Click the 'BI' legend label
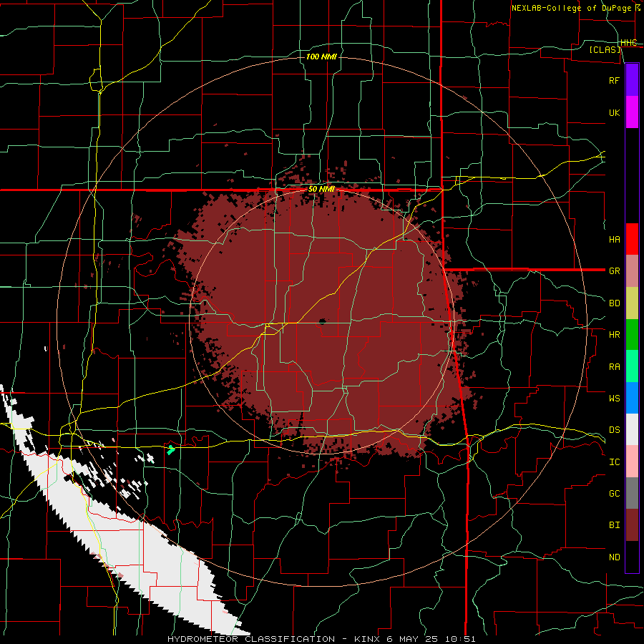The image size is (644, 644). click(615, 525)
